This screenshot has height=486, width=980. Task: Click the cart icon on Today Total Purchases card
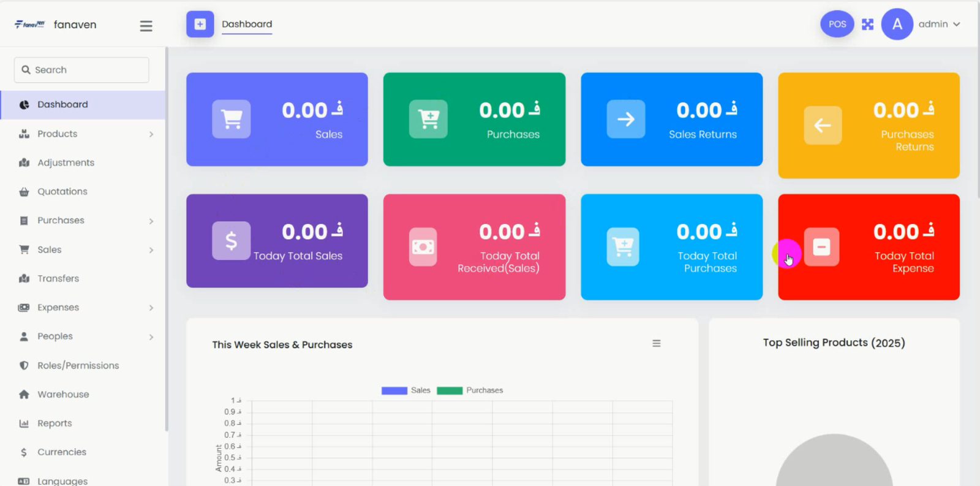[623, 247]
